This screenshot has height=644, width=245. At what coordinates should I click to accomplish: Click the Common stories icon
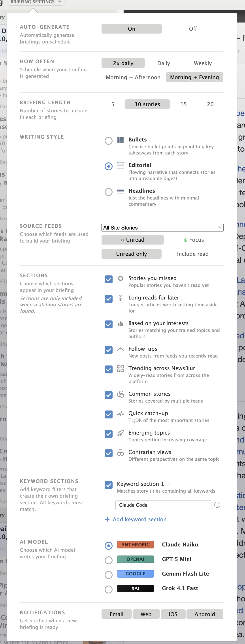coord(120,394)
